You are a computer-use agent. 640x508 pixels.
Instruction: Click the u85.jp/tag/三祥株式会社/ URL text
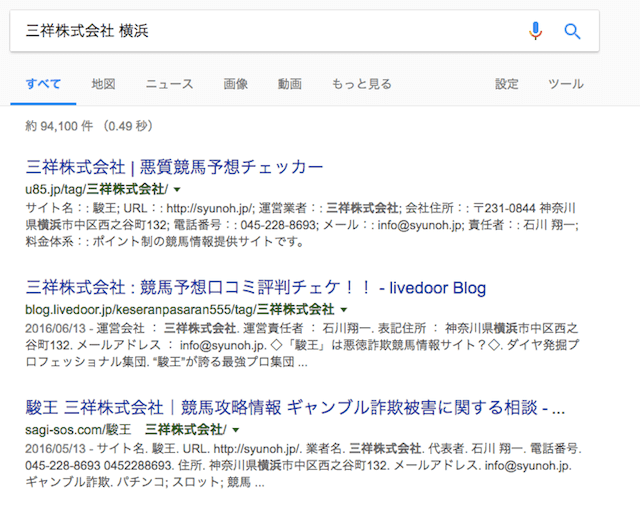[96, 189]
